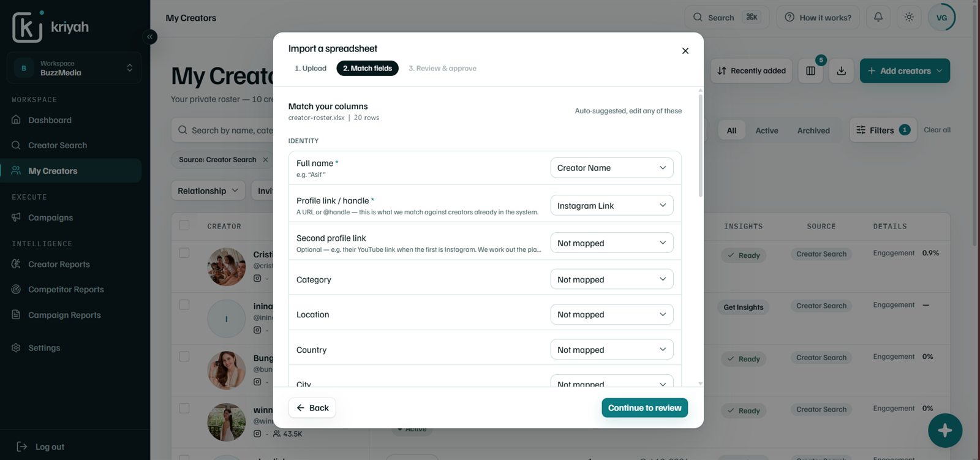Click the Creator Reports icon
The image size is (980, 460).
click(16, 264)
